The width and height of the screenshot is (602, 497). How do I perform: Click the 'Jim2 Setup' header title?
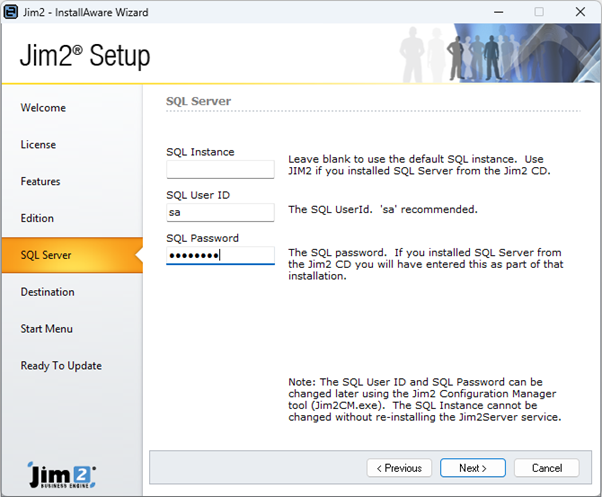(x=85, y=56)
